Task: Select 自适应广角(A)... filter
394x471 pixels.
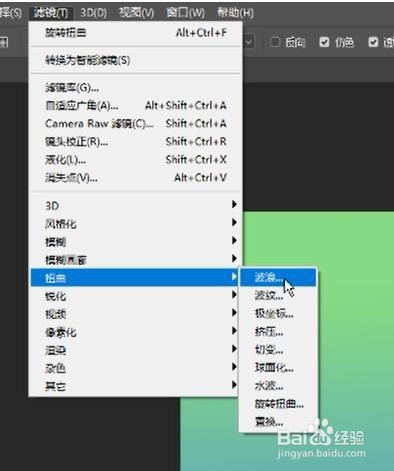Action: tap(136, 106)
